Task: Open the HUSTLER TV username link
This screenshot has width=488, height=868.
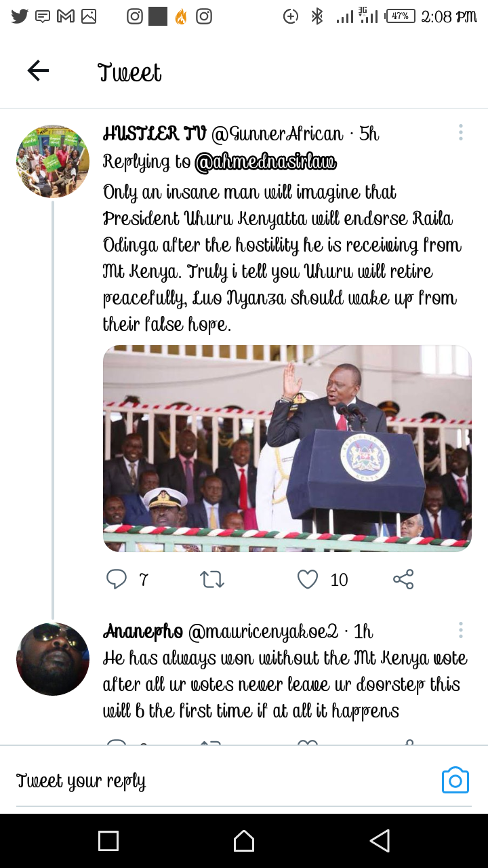Action: coord(155,134)
